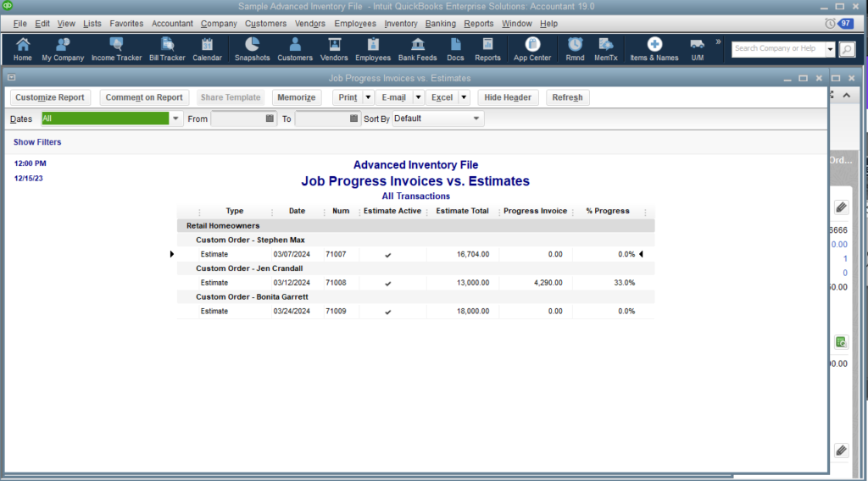
Task: Click the Excel button
Action: (442, 97)
